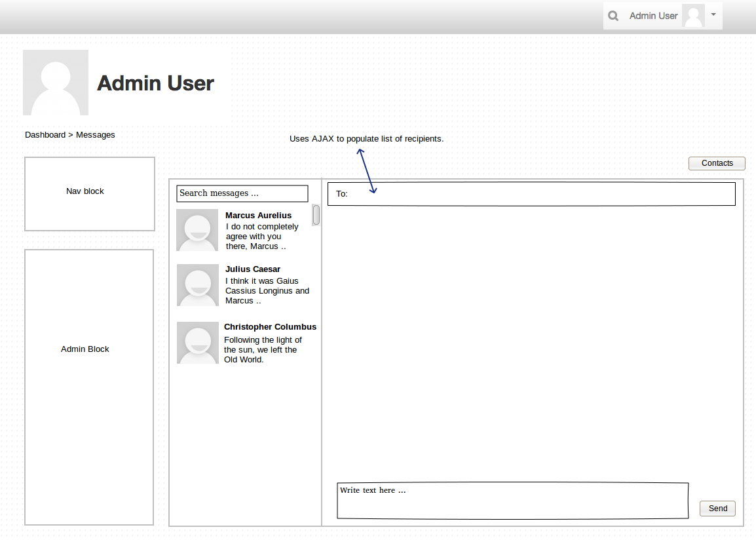Click the small avatar in the top bar
The height and width of the screenshot is (540, 756).
pyautogui.click(x=693, y=16)
